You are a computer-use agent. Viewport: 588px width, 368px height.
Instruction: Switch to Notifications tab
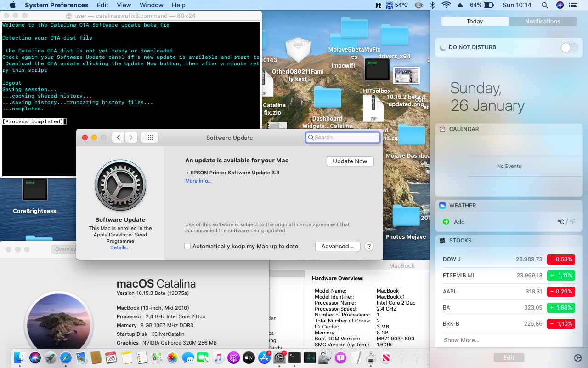coord(543,21)
